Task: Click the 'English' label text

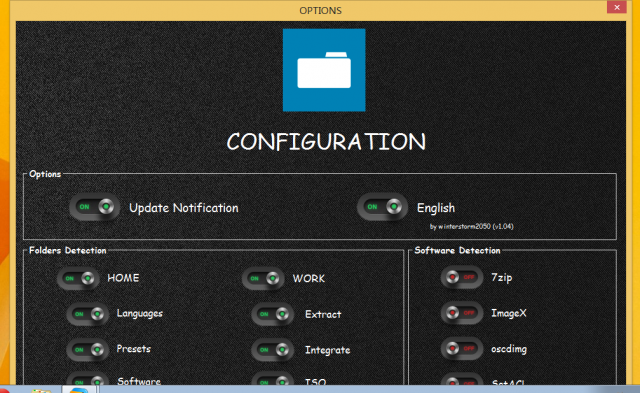Action: click(x=436, y=208)
